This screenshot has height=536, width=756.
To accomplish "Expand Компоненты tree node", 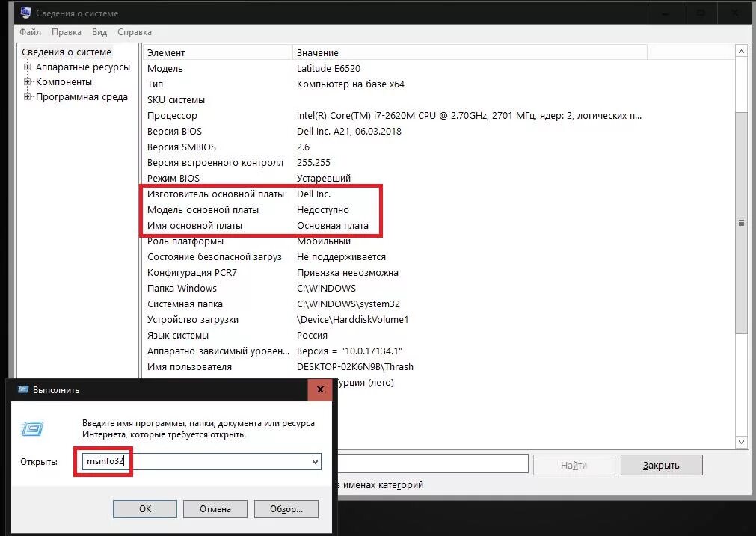I will pos(28,82).
